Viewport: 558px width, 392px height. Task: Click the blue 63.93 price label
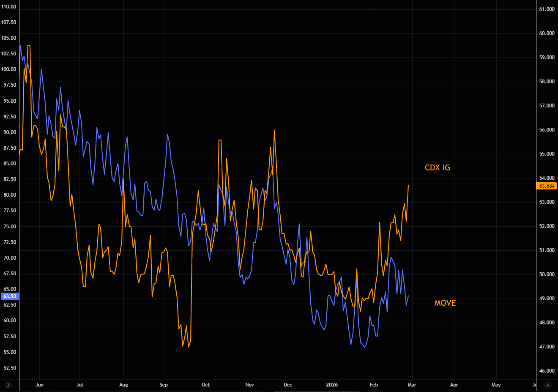9,296
